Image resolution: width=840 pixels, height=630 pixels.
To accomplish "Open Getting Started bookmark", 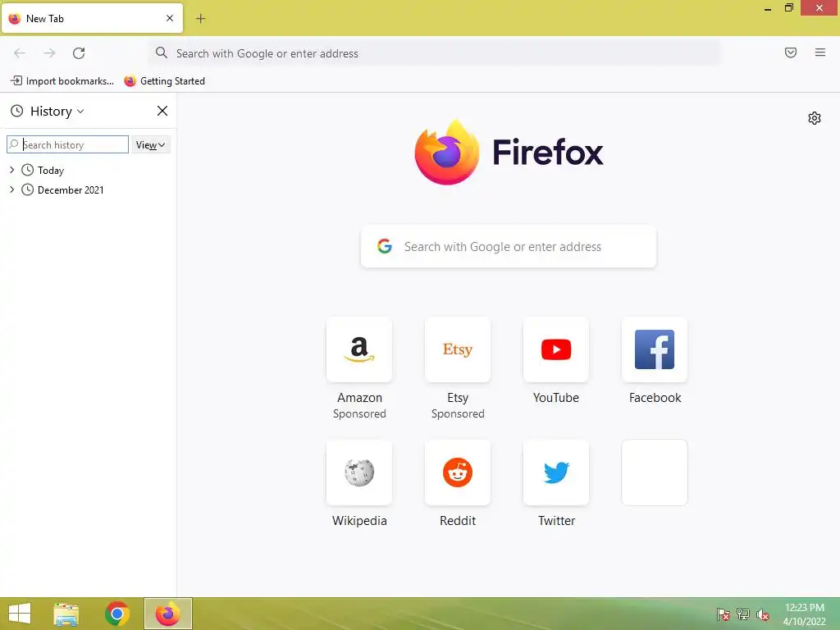I will coord(164,81).
